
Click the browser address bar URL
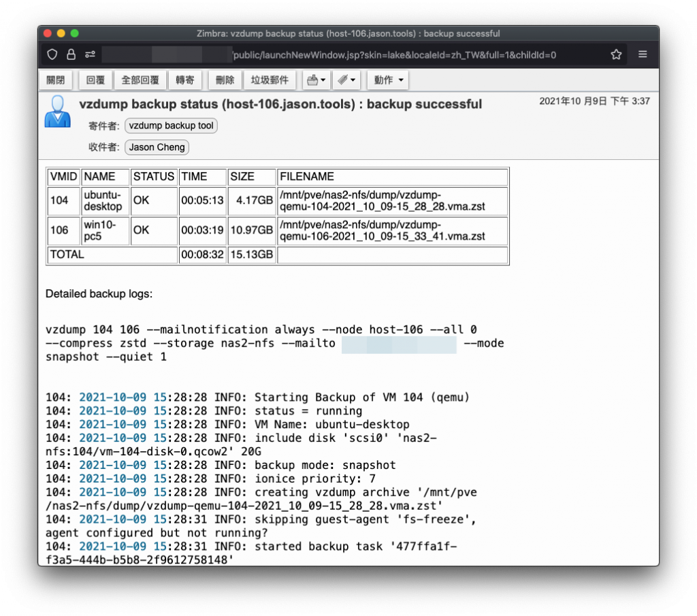394,55
